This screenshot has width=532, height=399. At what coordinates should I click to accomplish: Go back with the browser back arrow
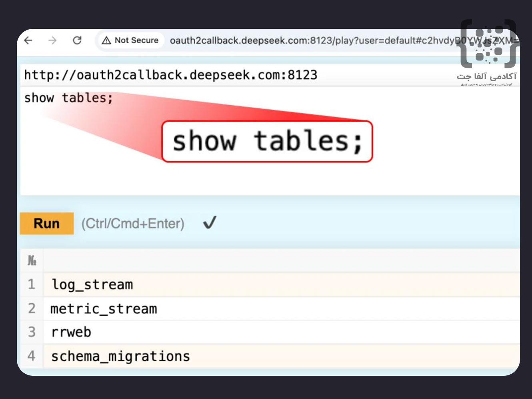(28, 40)
